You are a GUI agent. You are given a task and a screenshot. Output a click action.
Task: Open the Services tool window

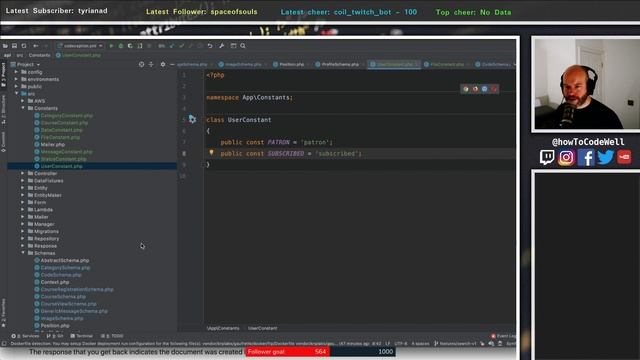[25, 336]
